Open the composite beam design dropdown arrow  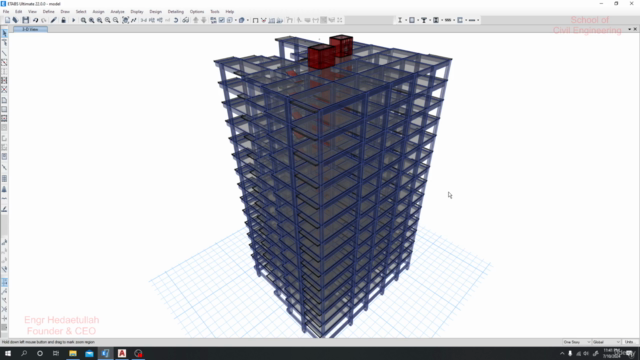(x=430, y=20)
